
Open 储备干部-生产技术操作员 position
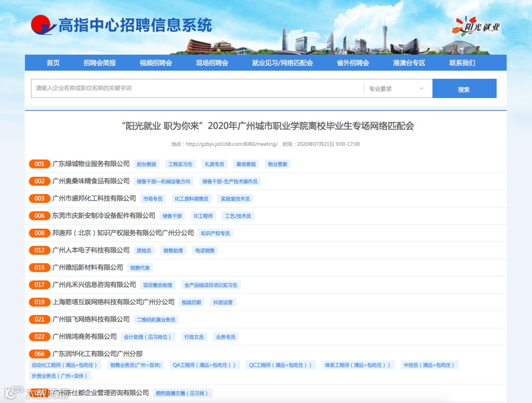pyautogui.click(x=230, y=181)
